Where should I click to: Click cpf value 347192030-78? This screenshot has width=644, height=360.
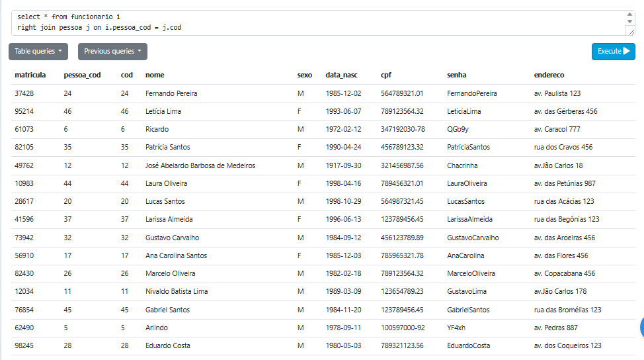tap(403, 129)
